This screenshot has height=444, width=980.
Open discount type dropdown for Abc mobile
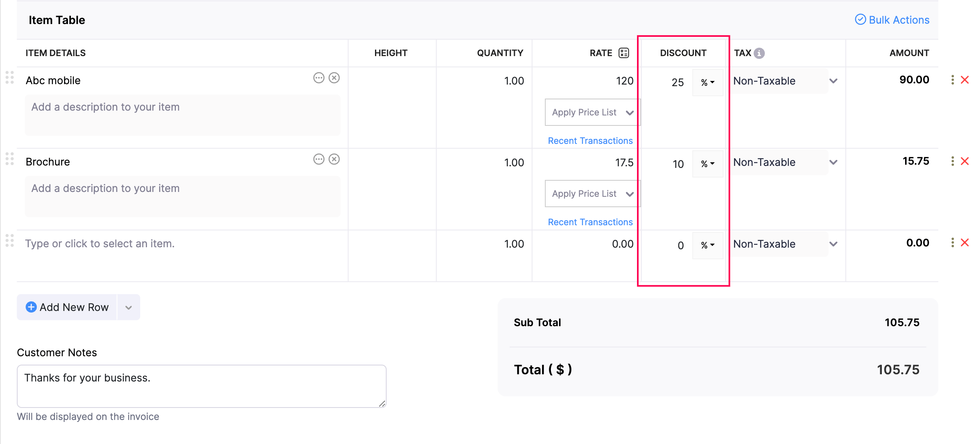tap(708, 83)
